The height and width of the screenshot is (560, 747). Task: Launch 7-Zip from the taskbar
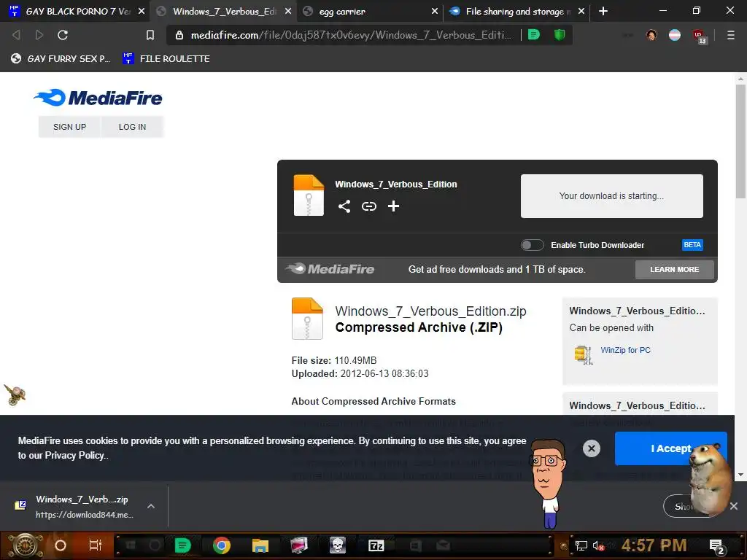(x=376, y=545)
